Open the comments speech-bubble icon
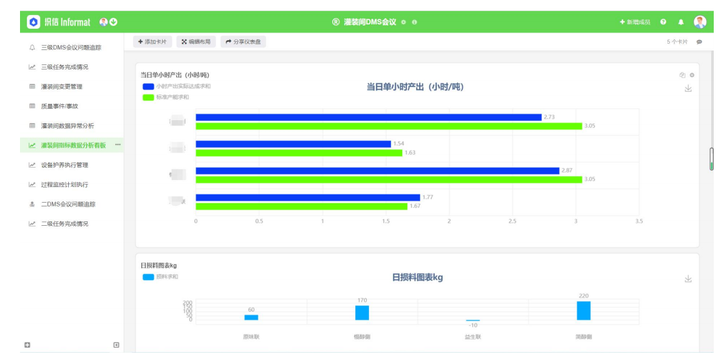Screen dimensions: 720x364 point(699,42)
